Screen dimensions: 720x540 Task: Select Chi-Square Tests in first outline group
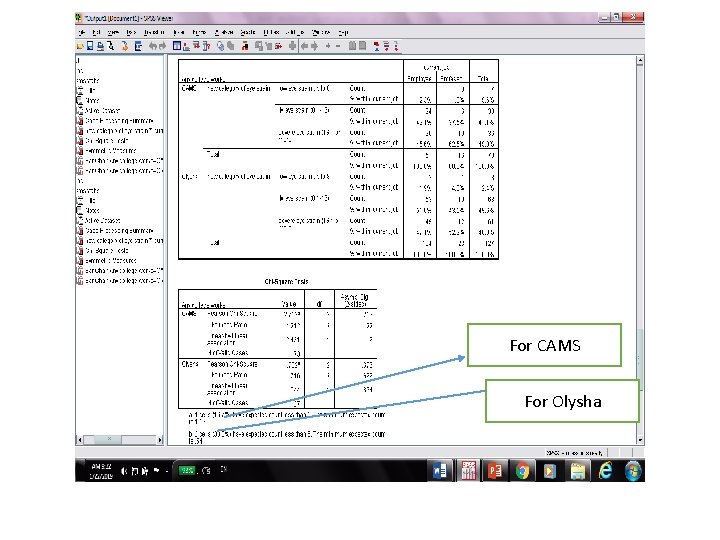tap(107, 141)
